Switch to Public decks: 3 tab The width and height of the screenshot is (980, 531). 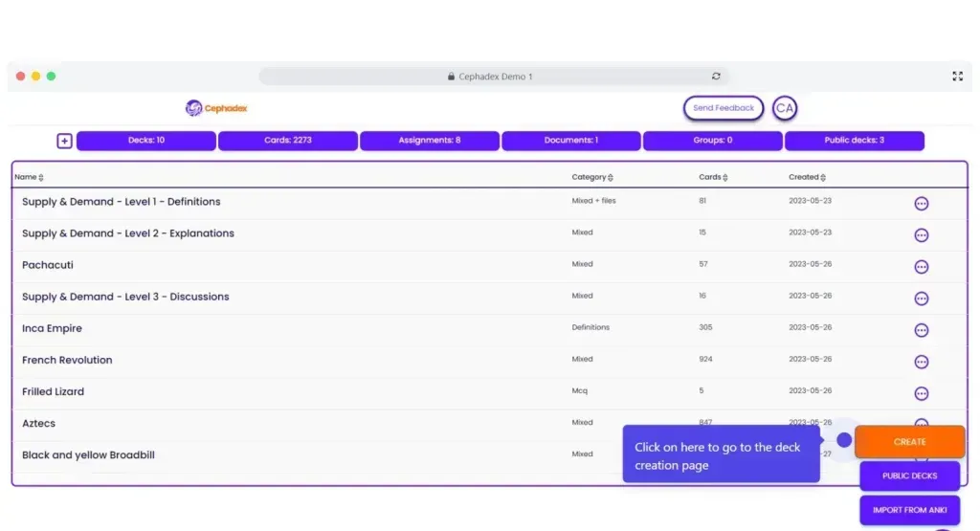point(855,141)
